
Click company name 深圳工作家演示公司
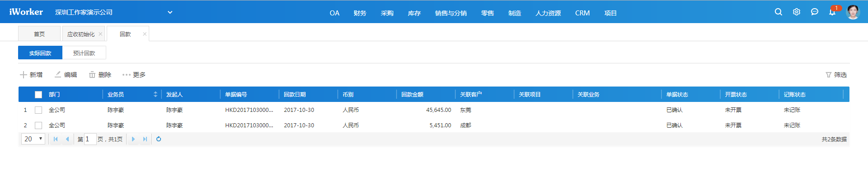[84, 12]
